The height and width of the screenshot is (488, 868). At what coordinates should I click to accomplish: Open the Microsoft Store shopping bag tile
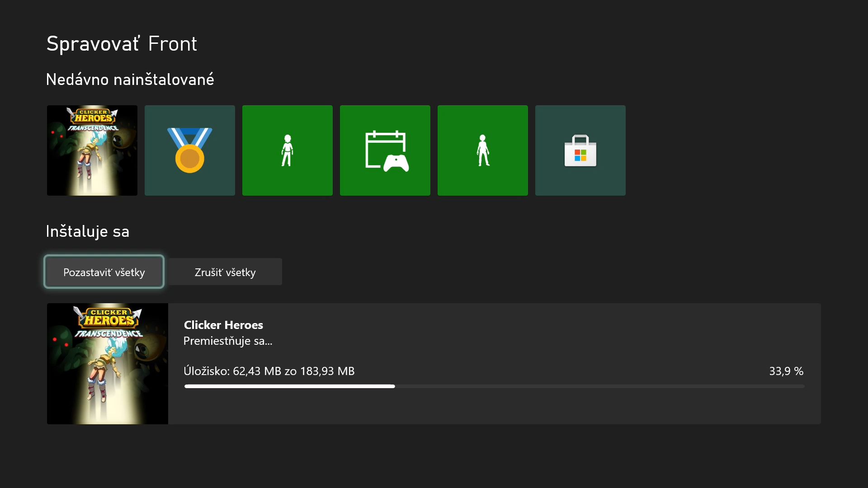click(x=580, y=150)
